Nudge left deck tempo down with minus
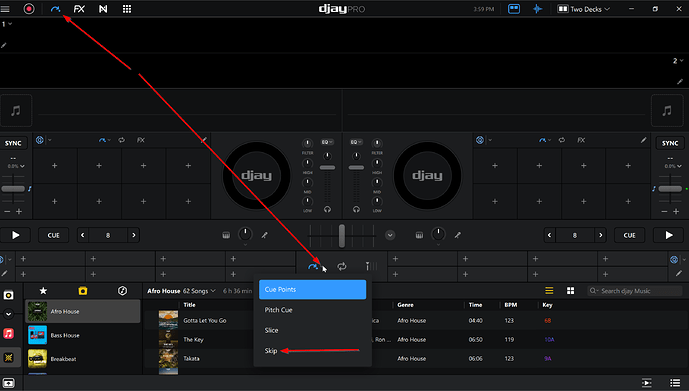Screen dimensions: 689x391 point(7,212)
